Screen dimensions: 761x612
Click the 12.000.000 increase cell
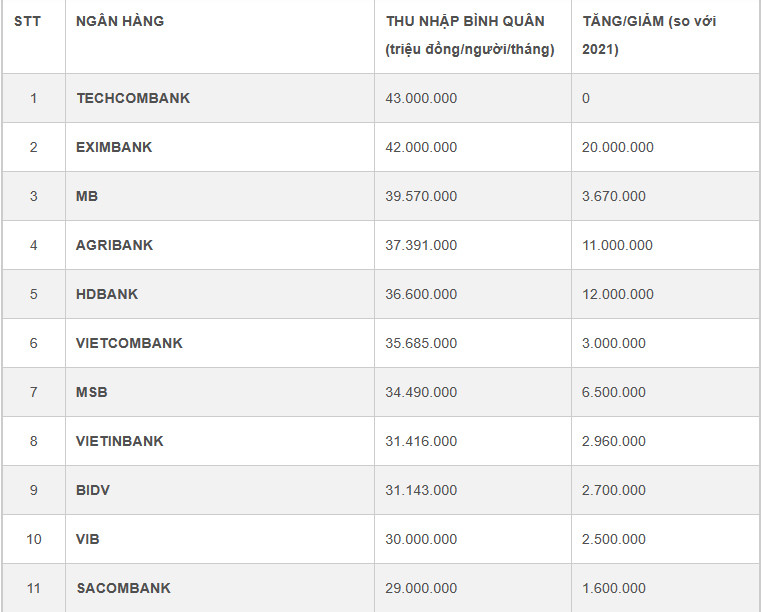[617, 294]
